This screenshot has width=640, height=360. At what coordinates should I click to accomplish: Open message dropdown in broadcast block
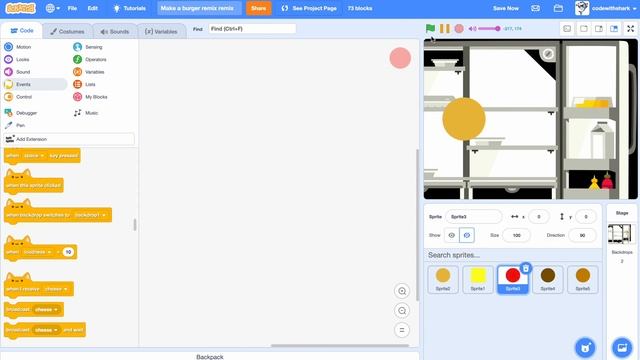pos(46,309)
